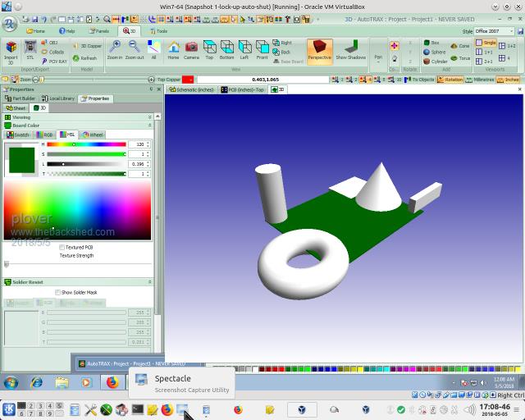Viewport: 525px width, 420px height.
Task: Toggle Perspective view mode
Action: pos(319,49)
